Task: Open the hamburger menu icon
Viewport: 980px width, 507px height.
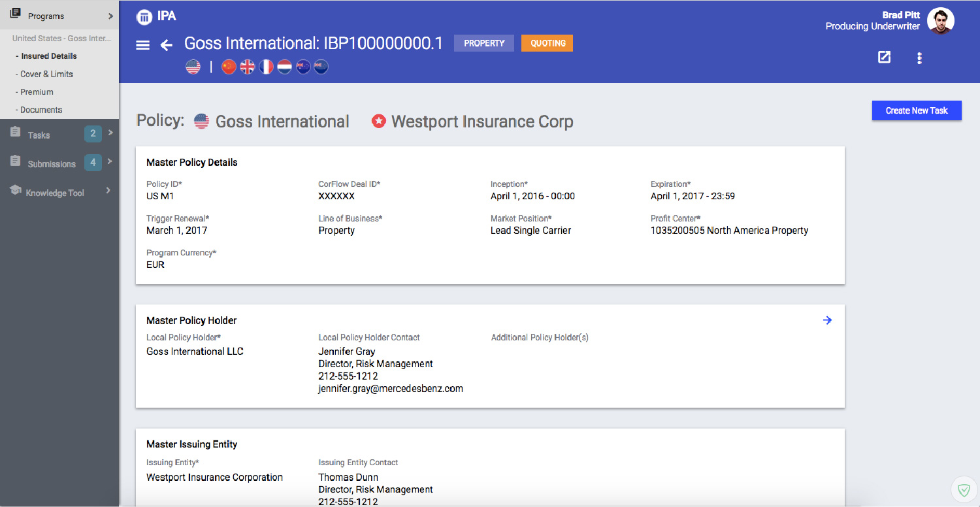Action: (142, 45)
